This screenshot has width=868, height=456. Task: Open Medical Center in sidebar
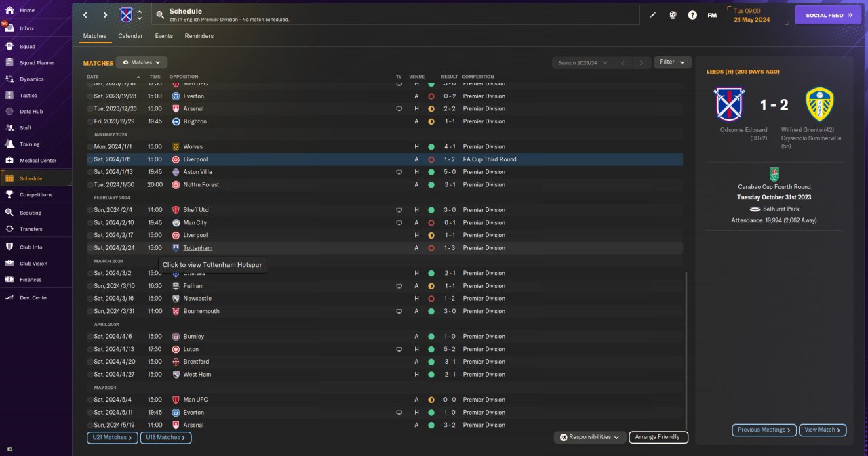click(38, 161)
